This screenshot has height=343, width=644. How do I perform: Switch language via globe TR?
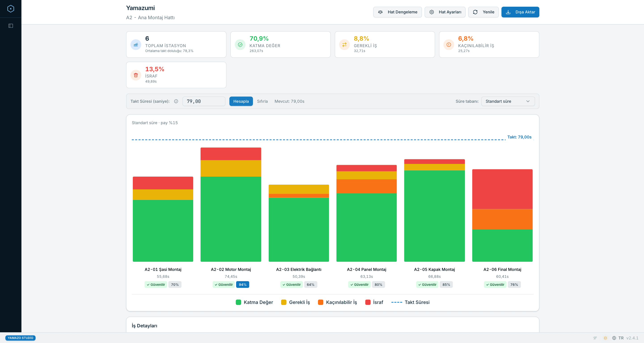tap(617, 338)
